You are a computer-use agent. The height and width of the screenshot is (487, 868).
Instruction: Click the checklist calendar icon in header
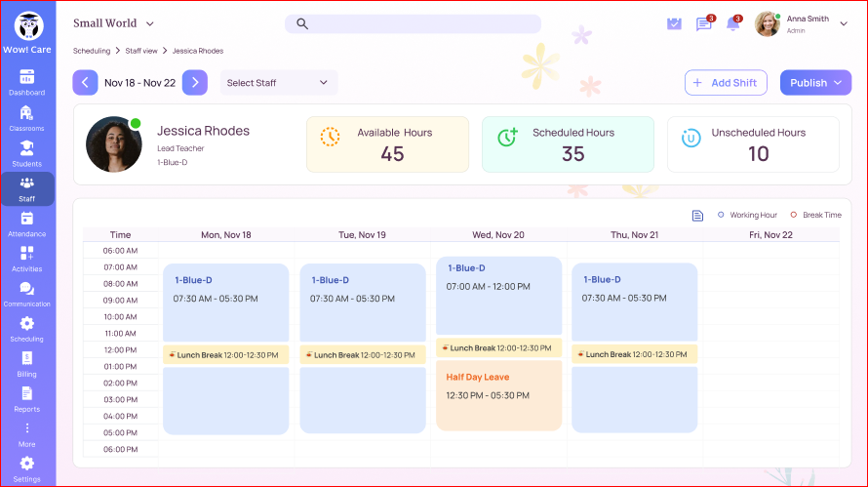(674, 24)
